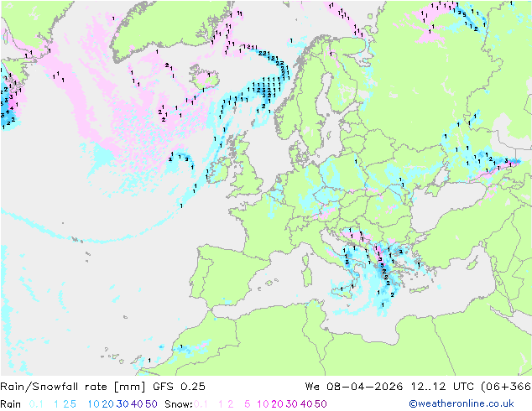Select the snow legend value 20
Image resolution: width=532 pixels, height=411 pixels.
277,404
